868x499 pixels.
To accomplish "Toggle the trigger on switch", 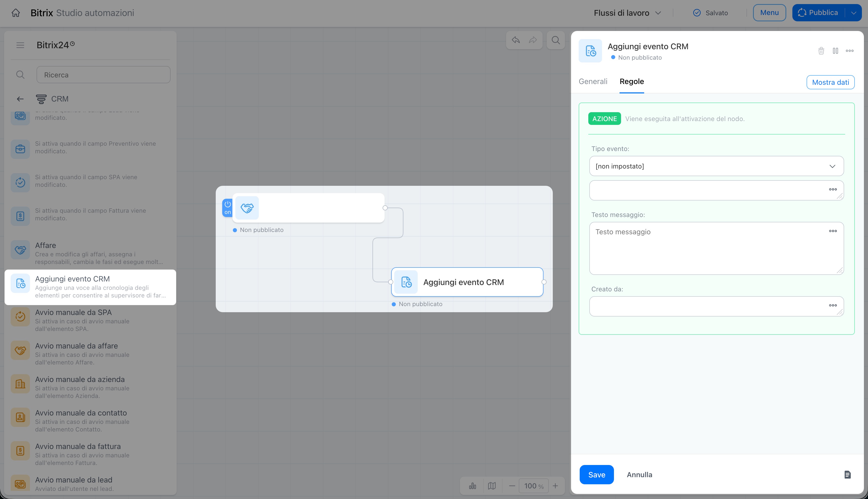I will click(x=228, y=208).
